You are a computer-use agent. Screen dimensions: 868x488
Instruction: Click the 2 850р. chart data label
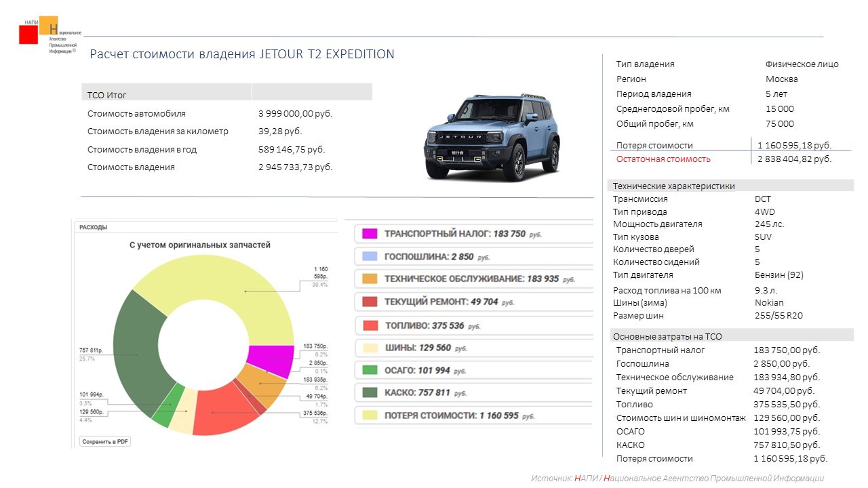(317, 363)
